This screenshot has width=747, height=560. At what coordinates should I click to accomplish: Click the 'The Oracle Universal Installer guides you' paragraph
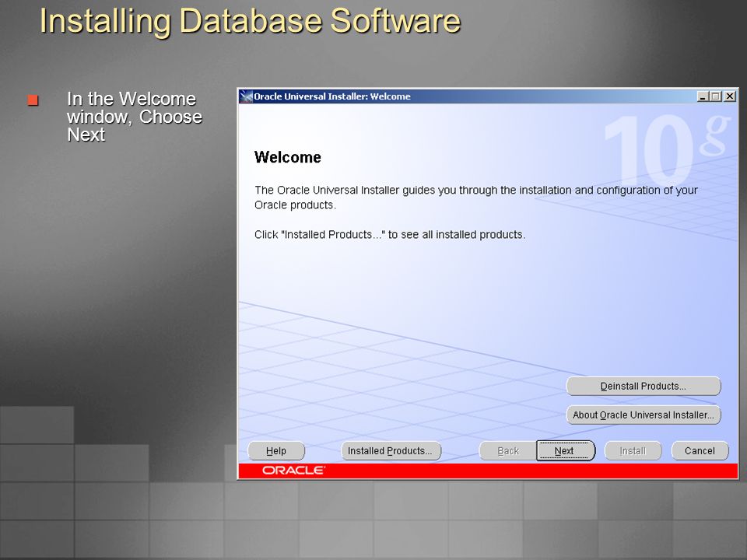[476, 198]
